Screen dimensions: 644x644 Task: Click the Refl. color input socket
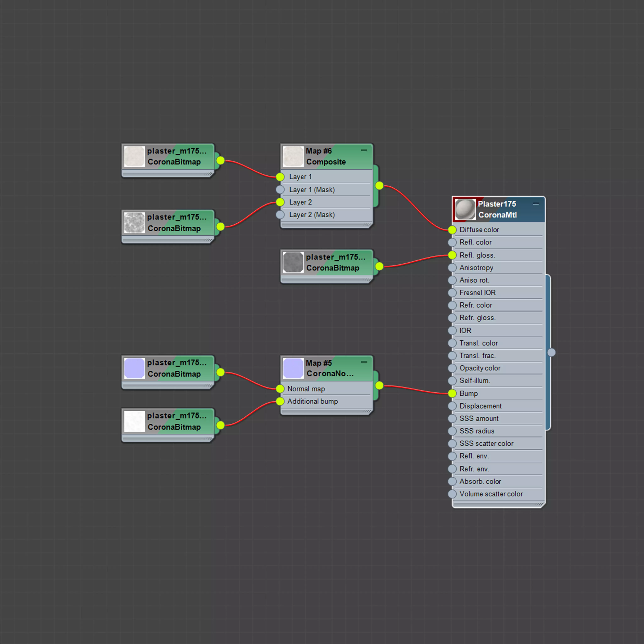[452, 242]
